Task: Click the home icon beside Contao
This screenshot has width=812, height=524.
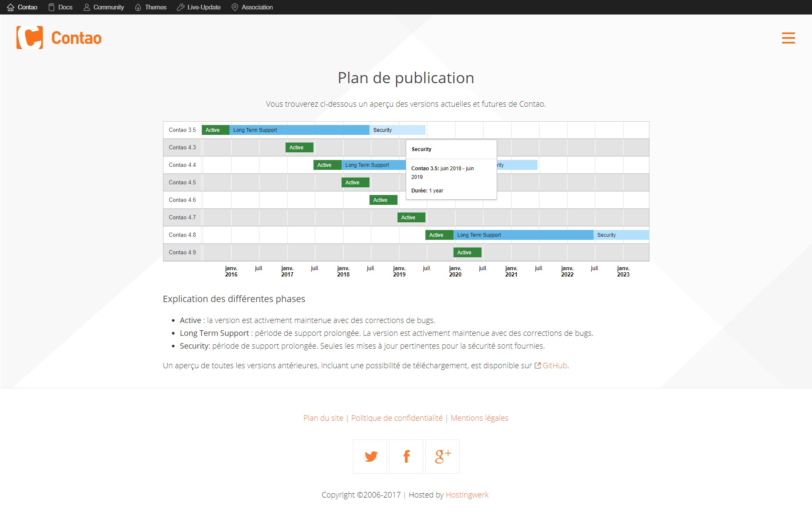Action: click(11, 7)
